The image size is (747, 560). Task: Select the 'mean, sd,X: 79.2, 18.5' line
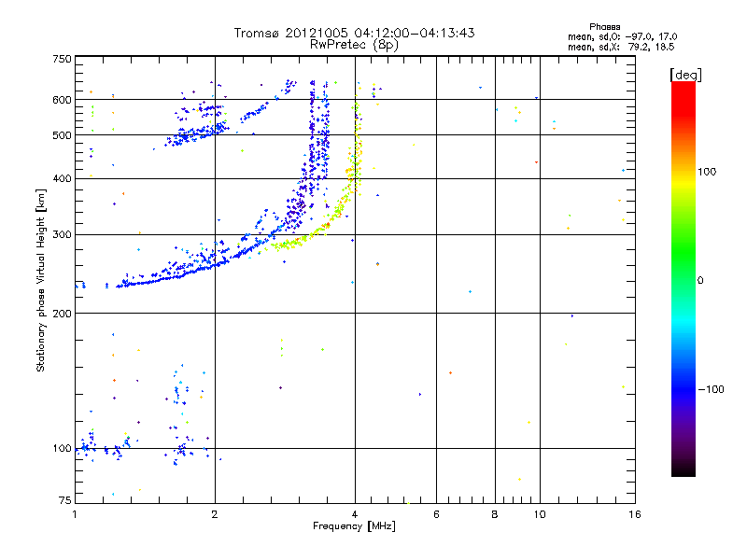click(x=621, y=47)
